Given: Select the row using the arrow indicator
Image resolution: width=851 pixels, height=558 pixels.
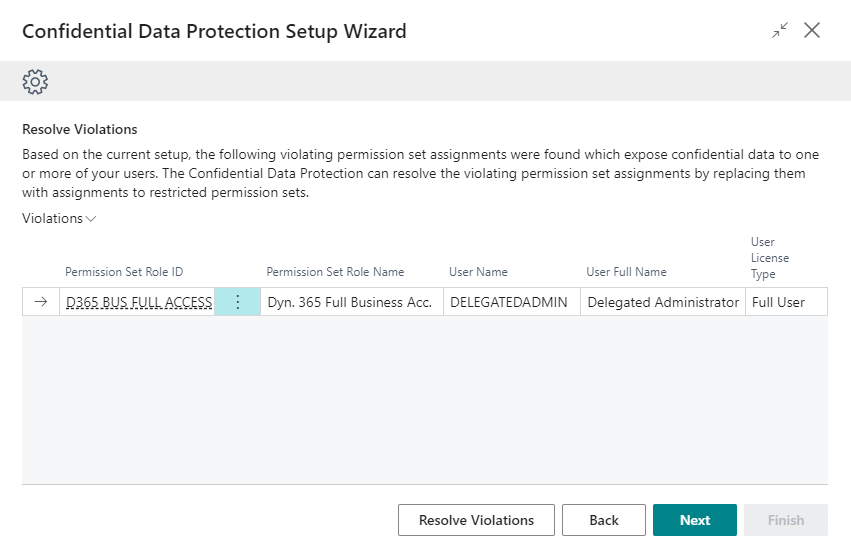Looking at the screenshot, I should pyautogui.click(x=41, y=302).
